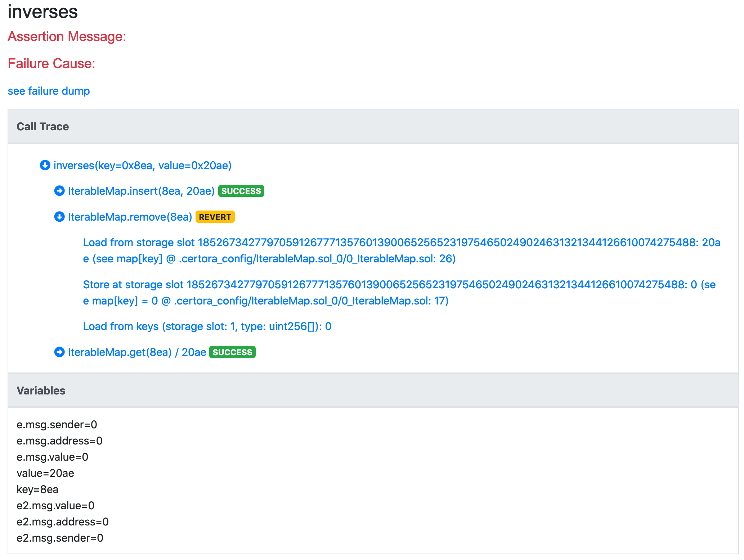The image size is (744, 560).
Task: Click IterableMap.get(8ea) / 20ae entry
Action: (x=137, y=352)
